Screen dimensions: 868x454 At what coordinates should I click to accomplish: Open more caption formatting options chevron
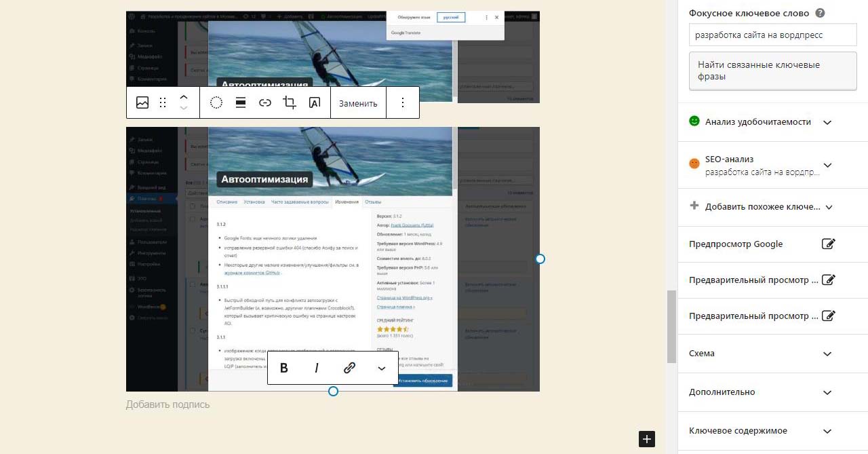[382, 368]
